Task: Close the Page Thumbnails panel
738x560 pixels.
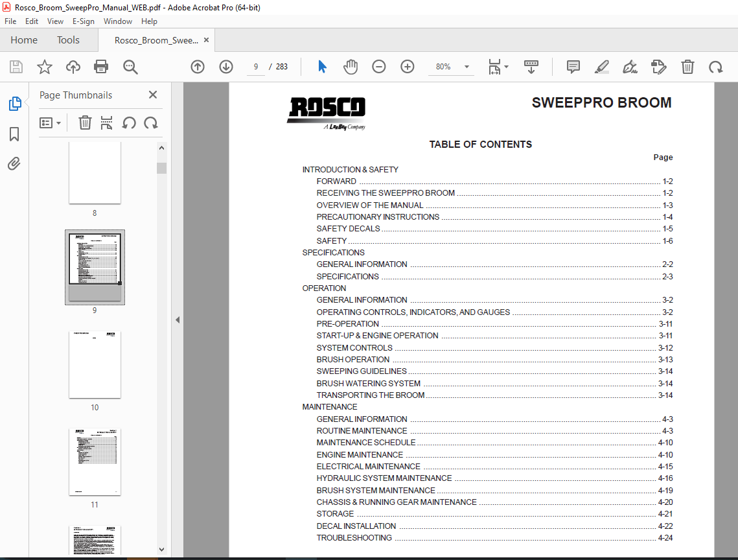Action: pos(153,95)
